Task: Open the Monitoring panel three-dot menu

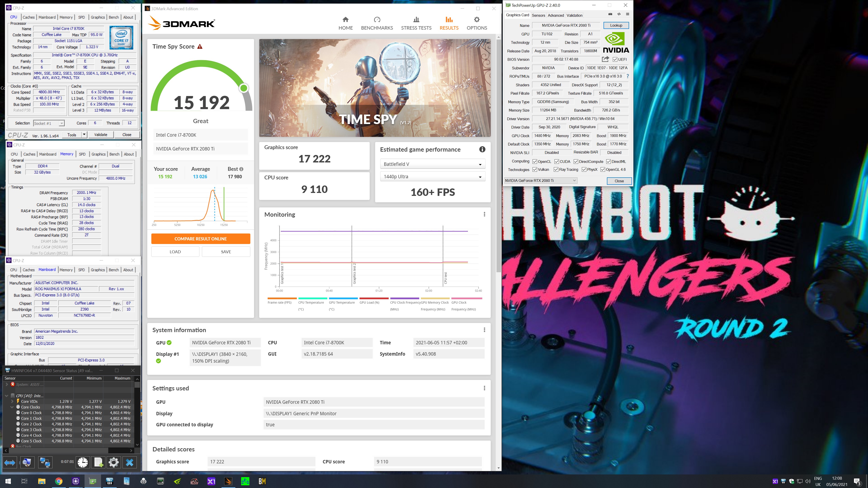Action: click(x=484, y=214)
